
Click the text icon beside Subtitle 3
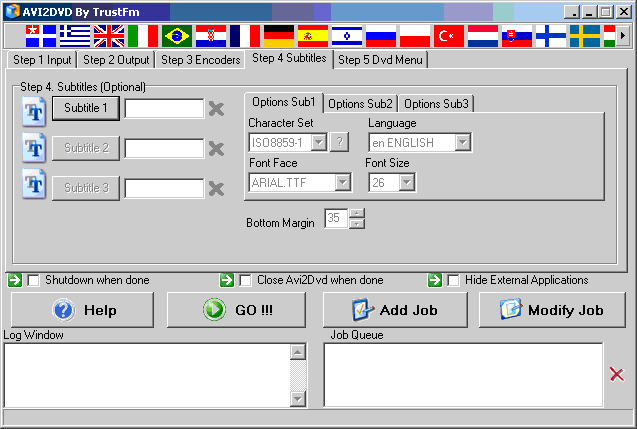34,184
